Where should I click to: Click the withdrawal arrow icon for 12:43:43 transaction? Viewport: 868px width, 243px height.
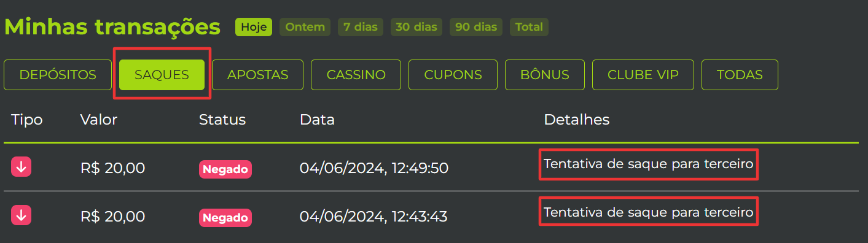pyautogui.click(x=21, y=215)
